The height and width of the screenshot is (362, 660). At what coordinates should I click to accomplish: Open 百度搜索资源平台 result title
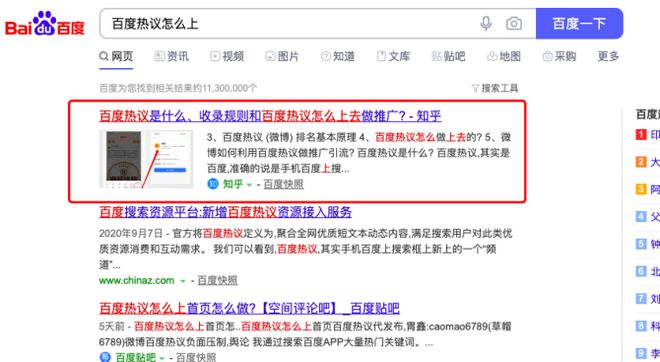click(225, 212)
